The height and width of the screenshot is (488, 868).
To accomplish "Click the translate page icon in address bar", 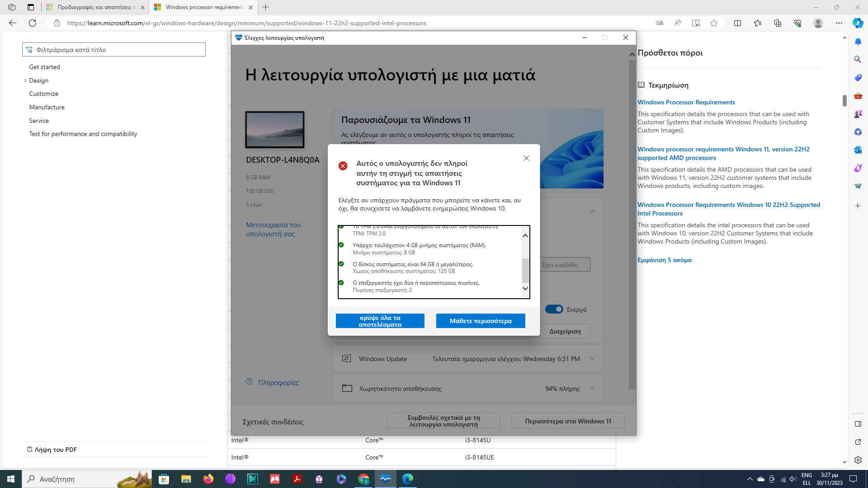I will (660, 23).
